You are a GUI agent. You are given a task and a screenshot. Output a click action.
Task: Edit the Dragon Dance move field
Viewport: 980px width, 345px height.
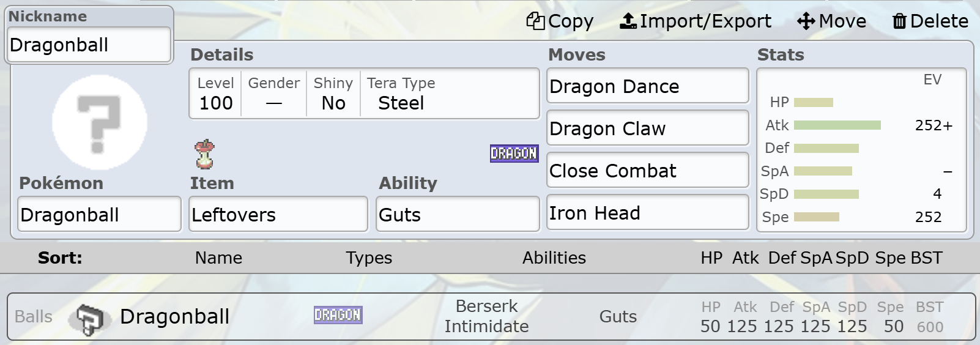click(x=648, y=86)
